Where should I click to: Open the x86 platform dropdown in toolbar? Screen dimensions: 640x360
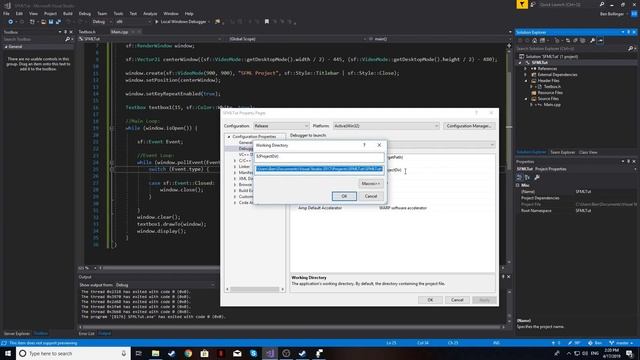[133, 22]
